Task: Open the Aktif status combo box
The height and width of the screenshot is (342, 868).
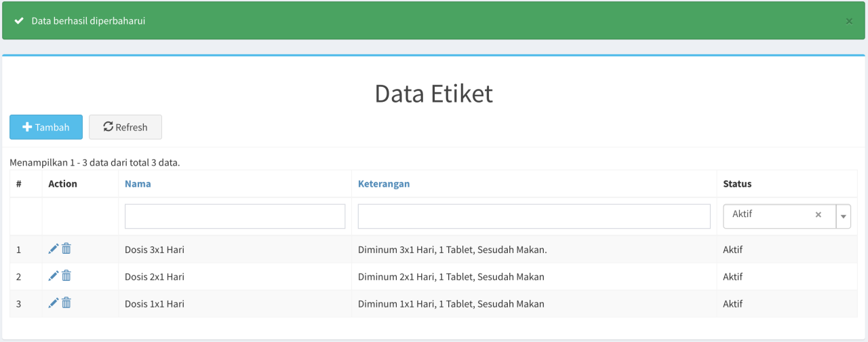Action: tap(770, 214)
